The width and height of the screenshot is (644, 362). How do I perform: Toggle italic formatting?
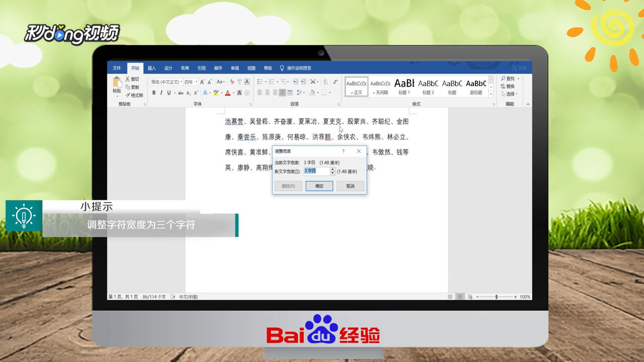coord(161,93)
